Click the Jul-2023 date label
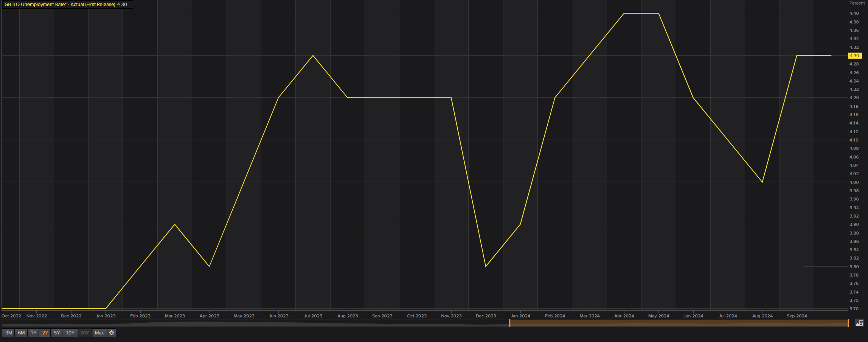The image size is (868, 342). pos(313,316)
